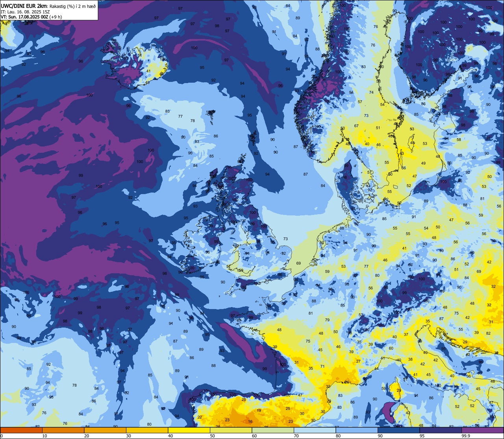Image resolution: width=504 pixels, height=439 pixels.
Task: Click the dark orange 0–10 legend swatch
Action: coord(21,430)
